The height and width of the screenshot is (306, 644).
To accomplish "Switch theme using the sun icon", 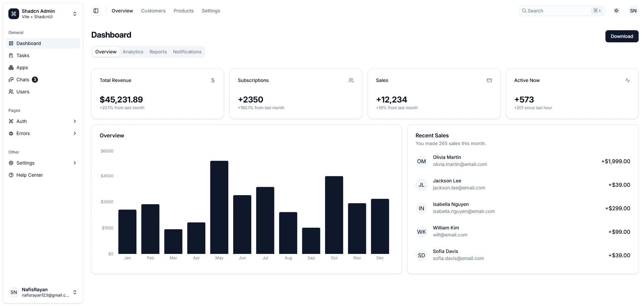I will pyautogui.click(x=616, y=11).
